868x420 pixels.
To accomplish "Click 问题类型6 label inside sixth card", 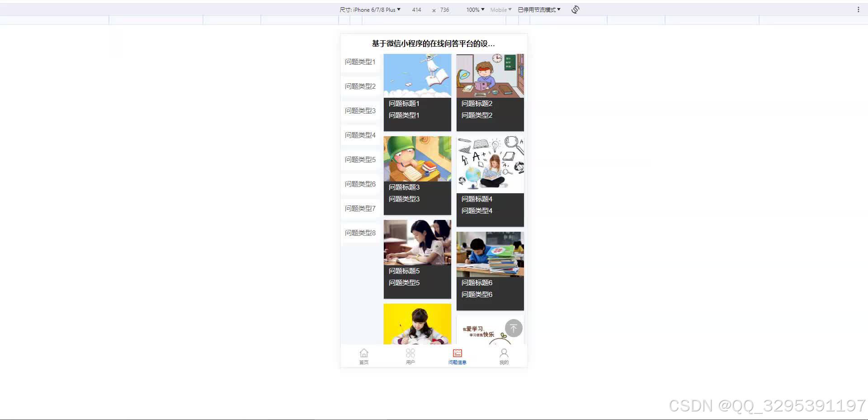I will [477, 295].
